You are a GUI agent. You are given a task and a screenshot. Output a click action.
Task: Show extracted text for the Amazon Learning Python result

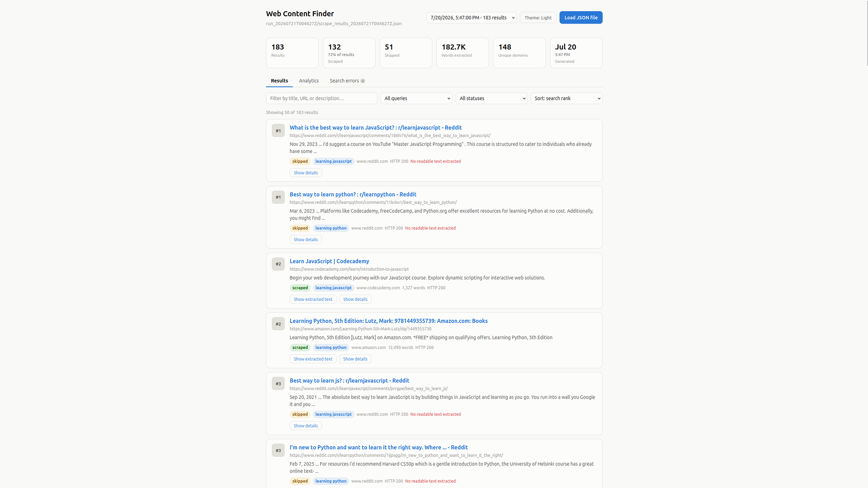313,359
